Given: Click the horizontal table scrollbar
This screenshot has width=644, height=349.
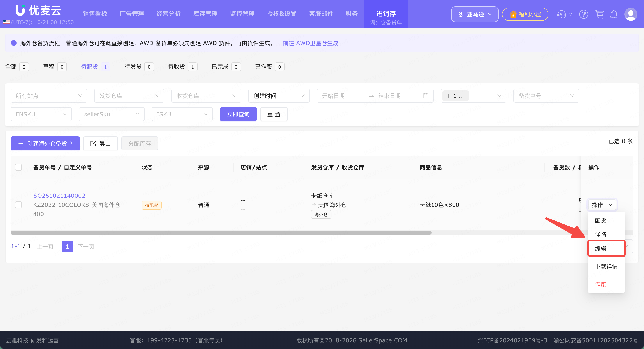Looking at the screenshot, I should click(221, 233).
